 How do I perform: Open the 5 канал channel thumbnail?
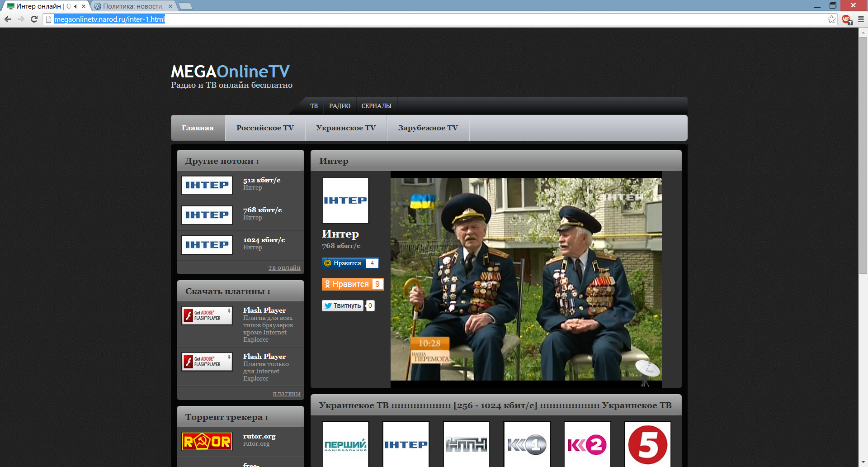point(648,445)
